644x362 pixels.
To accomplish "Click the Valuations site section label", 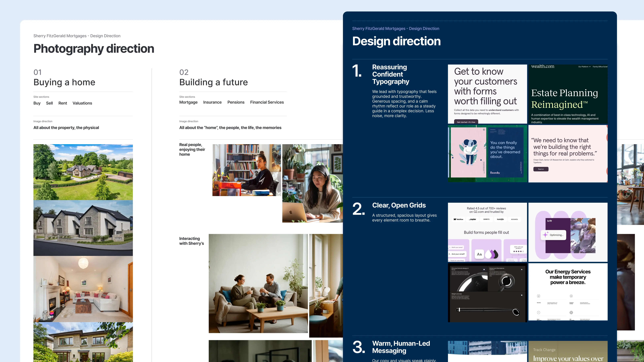I will coord(82,103).
